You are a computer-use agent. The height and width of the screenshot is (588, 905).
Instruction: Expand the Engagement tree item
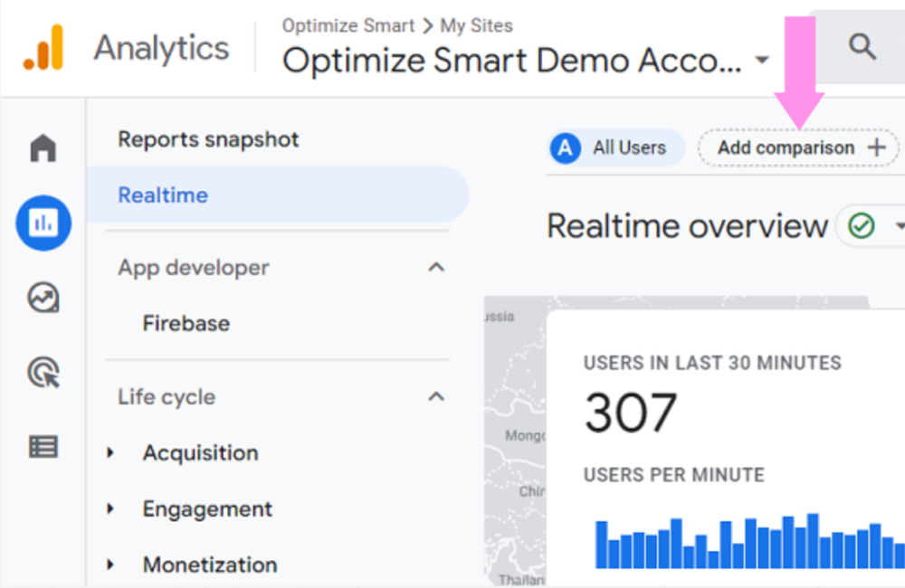110,509
